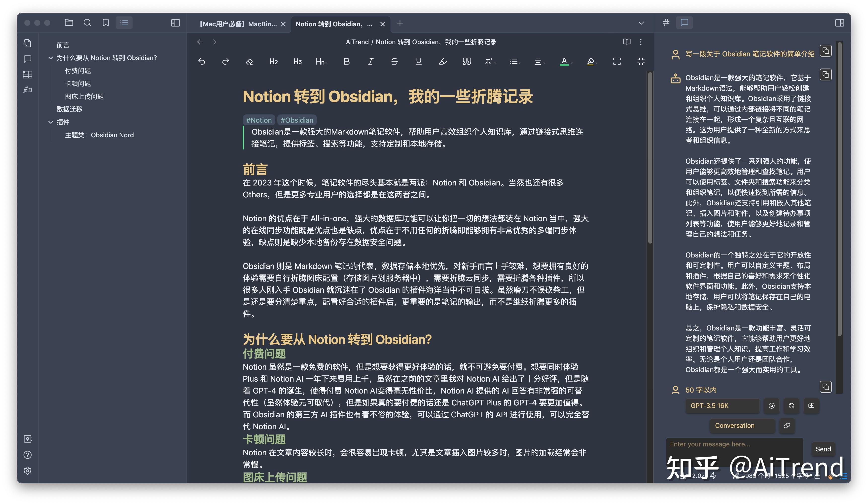Image resolution: width=868 pixels, height=504 pixels.
Task: Toggle bold formatting in the editor toolbar
Action: 347,61
